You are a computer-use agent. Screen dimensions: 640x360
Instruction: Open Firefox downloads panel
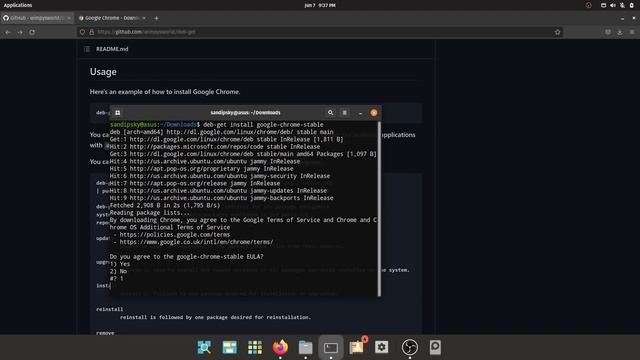[x=620, y=32]
